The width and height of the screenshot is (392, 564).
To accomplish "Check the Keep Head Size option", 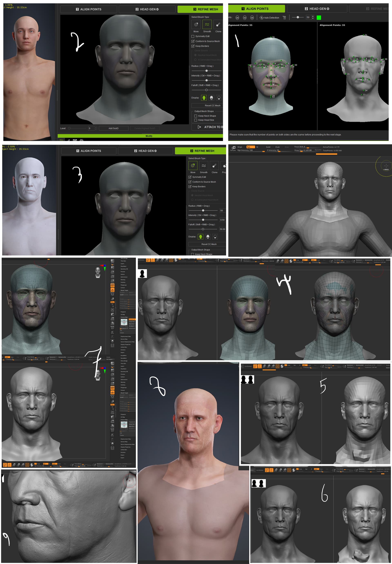I will pos(196,120).
